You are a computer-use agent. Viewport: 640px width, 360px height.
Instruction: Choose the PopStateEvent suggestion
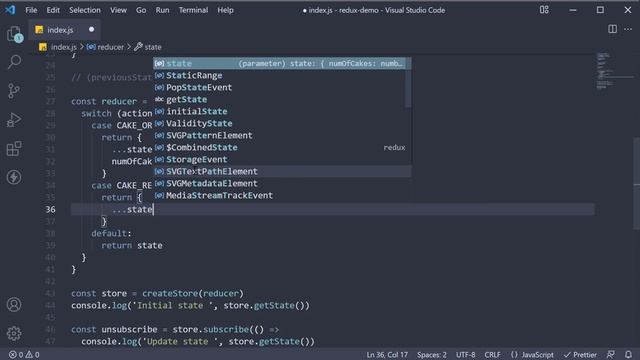(282, 87)
